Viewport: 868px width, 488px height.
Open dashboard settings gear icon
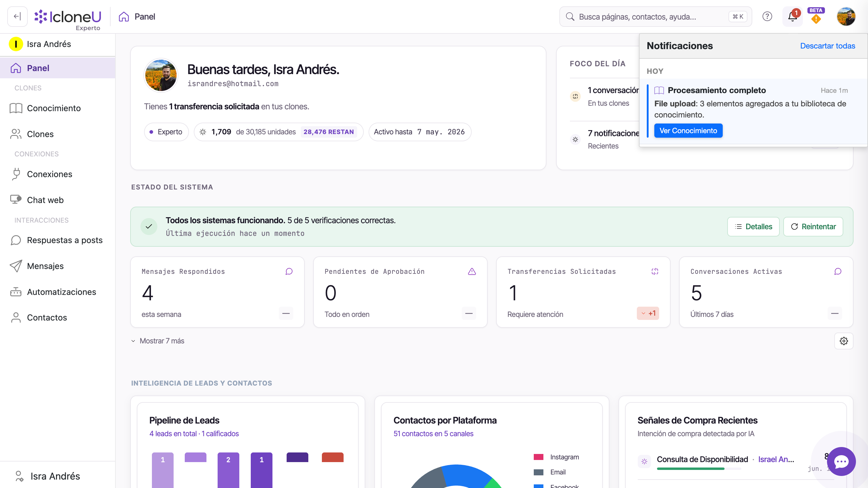(x=843, y=341)
